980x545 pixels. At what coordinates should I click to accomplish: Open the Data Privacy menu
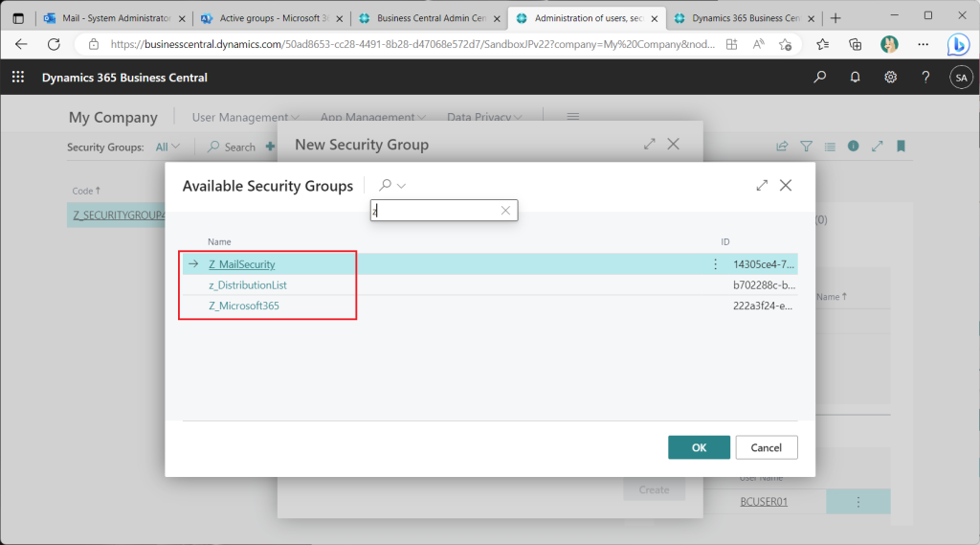(484, 117)
